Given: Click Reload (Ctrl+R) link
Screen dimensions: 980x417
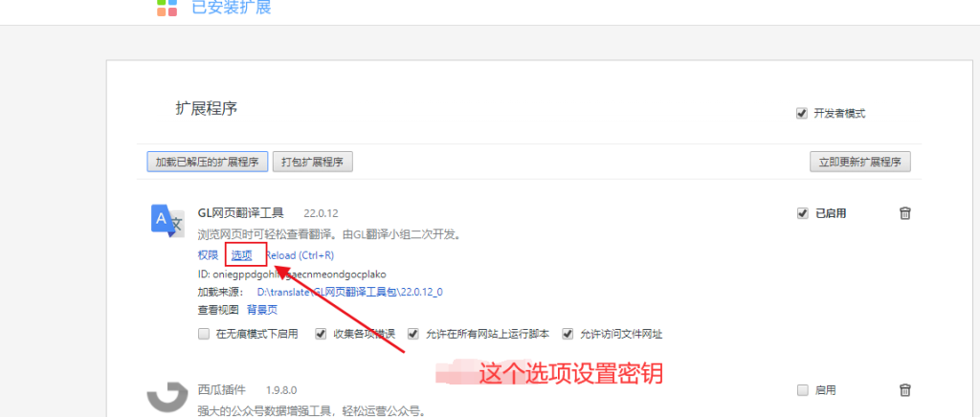Looking at the screenshot, I should coord(301,255).
